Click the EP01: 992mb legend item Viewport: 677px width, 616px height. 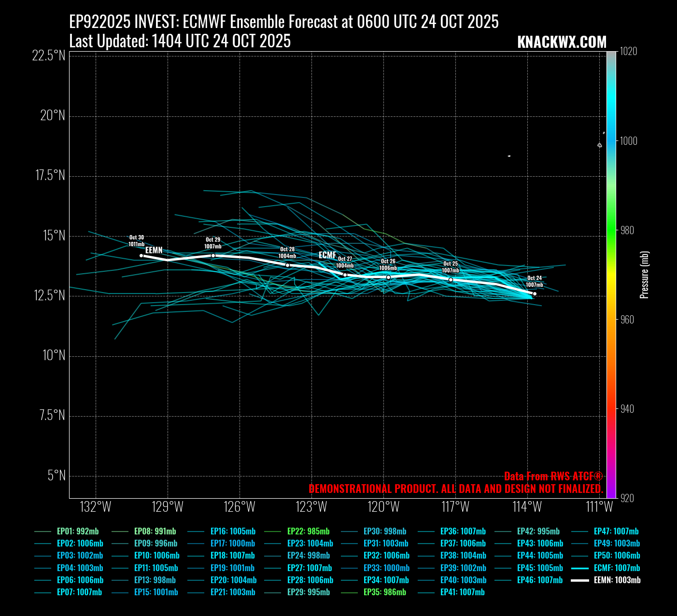77,531
